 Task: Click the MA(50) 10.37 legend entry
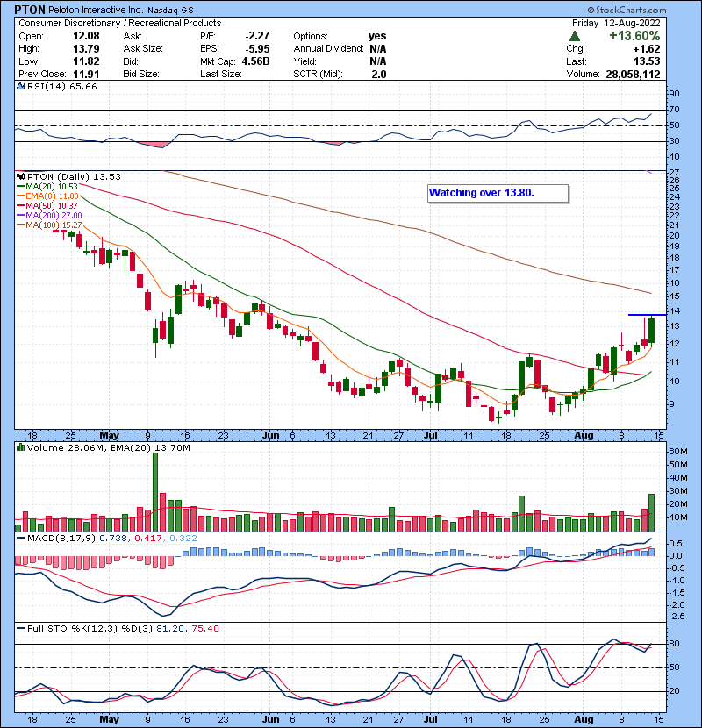47,205
